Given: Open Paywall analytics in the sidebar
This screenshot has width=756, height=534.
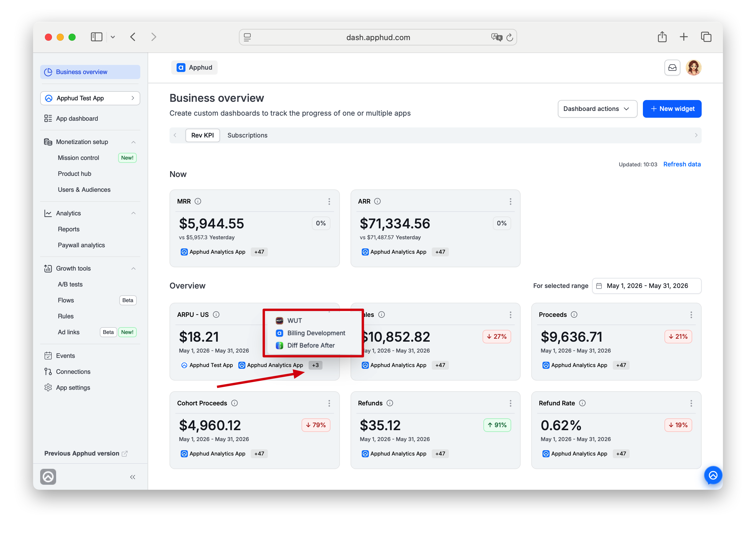Looking at the screenshot, I should point(81,245).
